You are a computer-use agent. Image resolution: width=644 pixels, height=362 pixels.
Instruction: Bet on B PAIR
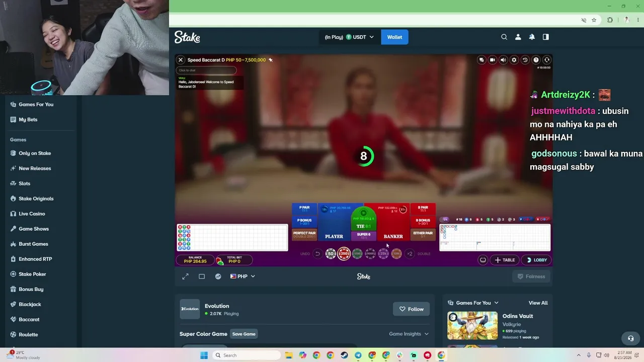pos(423,209)
